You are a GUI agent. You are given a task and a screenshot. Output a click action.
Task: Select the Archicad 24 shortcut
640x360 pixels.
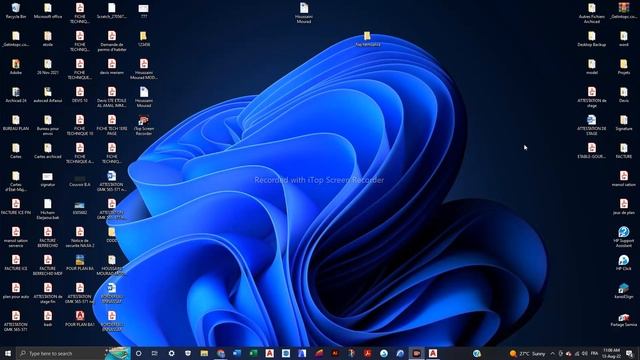[16, 95]
